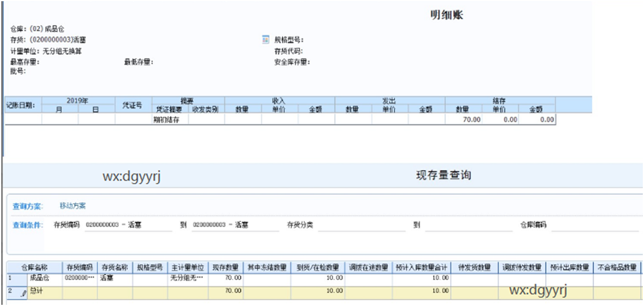The image size is (644, 306).
Task: Select the 记账日期 header in 明细账
Action: 23,105
